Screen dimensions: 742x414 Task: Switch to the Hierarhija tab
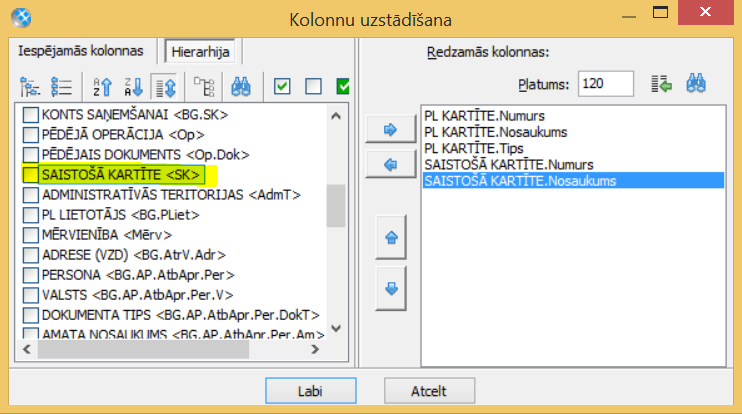pos(200,52)
